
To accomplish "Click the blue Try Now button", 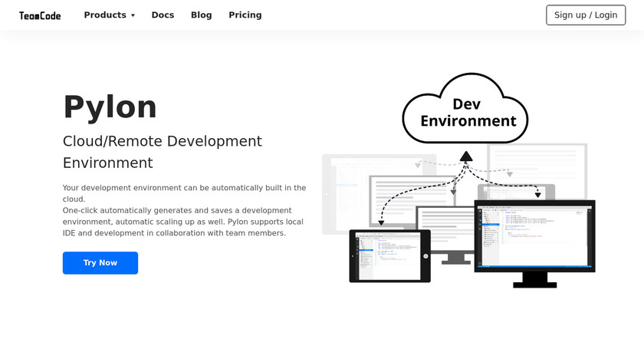I will coord(100,263).
